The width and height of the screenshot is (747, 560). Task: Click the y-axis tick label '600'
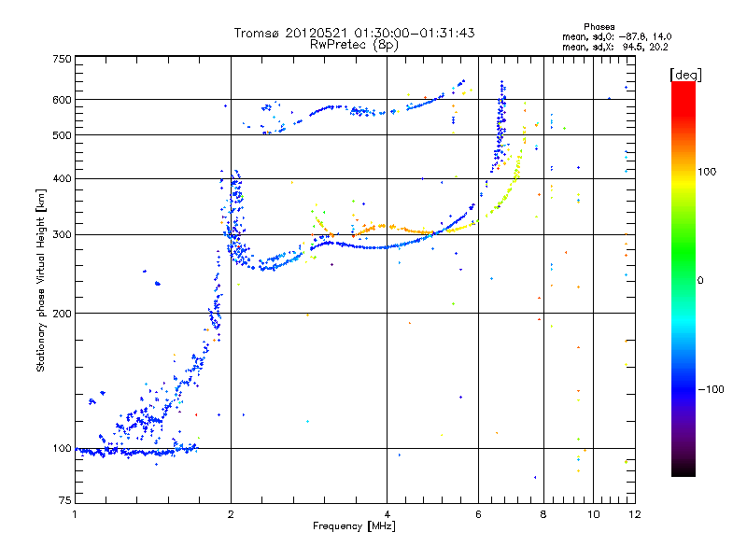[x=62, y=100]
